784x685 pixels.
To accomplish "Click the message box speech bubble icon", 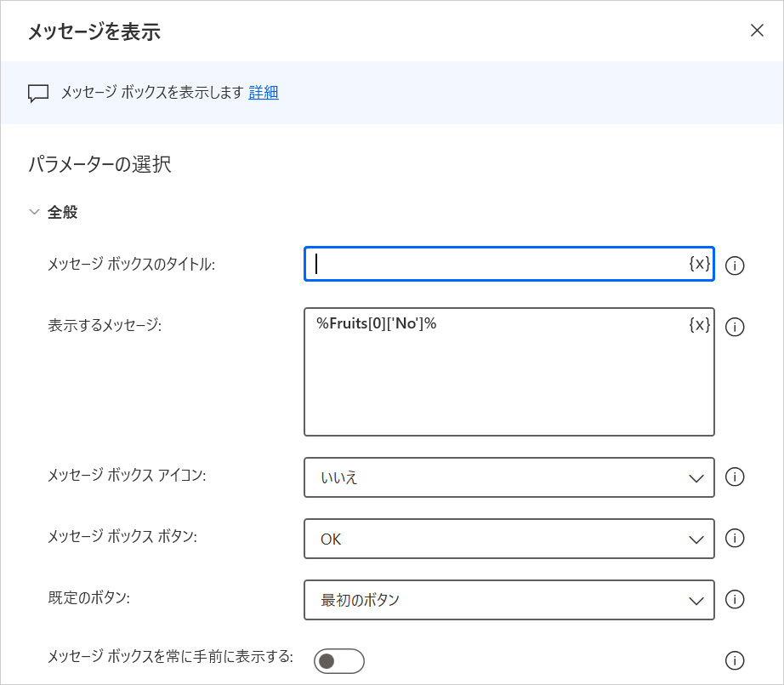I will [x=38, y=93].
